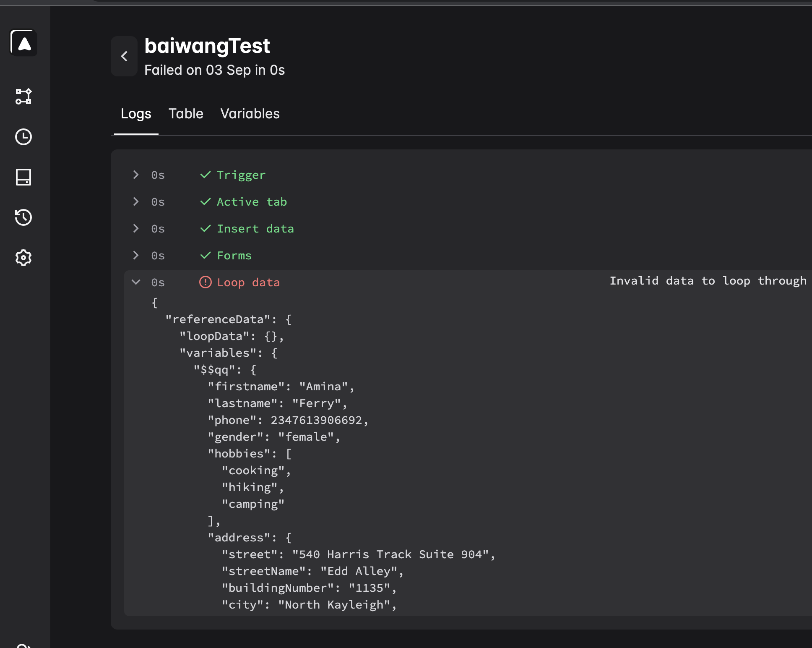Select the Logs tab

136,114
